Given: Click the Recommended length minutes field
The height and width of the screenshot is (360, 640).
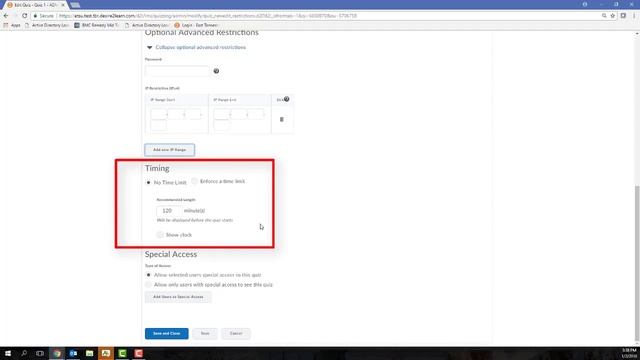Looking at the screenshot, I should (169, 211).
